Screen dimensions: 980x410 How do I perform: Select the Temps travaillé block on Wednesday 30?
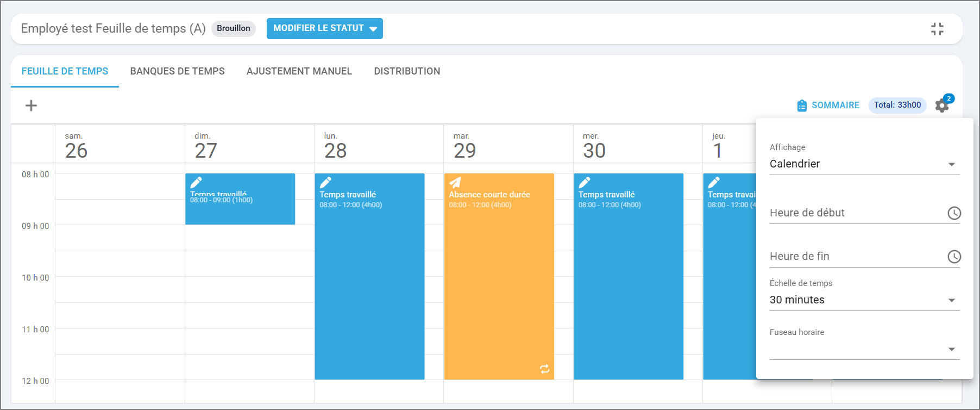click(629, 276)
